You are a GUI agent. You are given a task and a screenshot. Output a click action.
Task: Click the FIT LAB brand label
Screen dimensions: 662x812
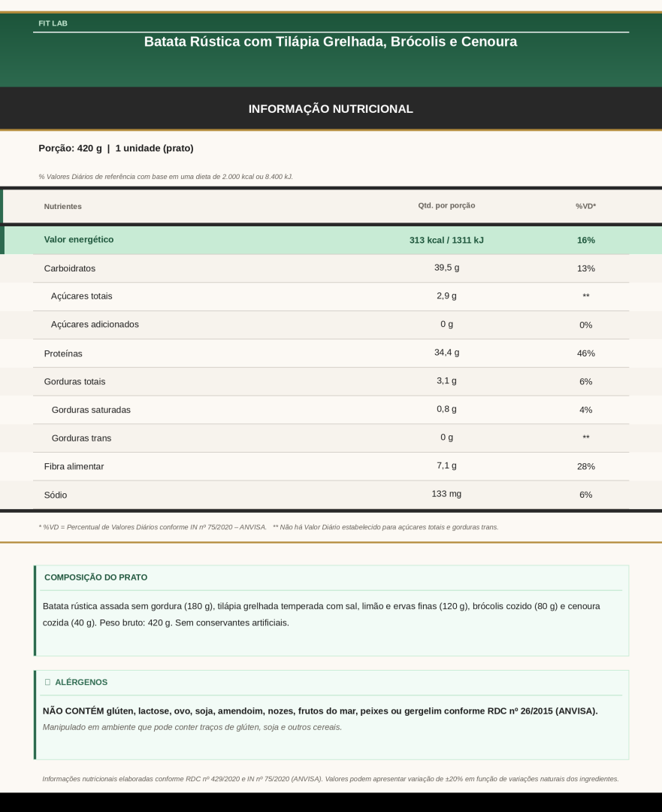(53, 23)
